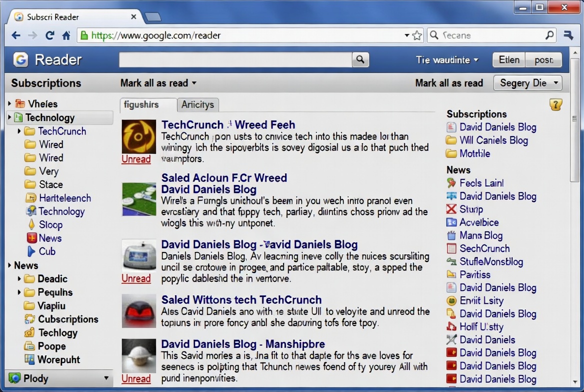
Task: Open David Daniels Blog - Manshipbre article
Action: point(243,343)
